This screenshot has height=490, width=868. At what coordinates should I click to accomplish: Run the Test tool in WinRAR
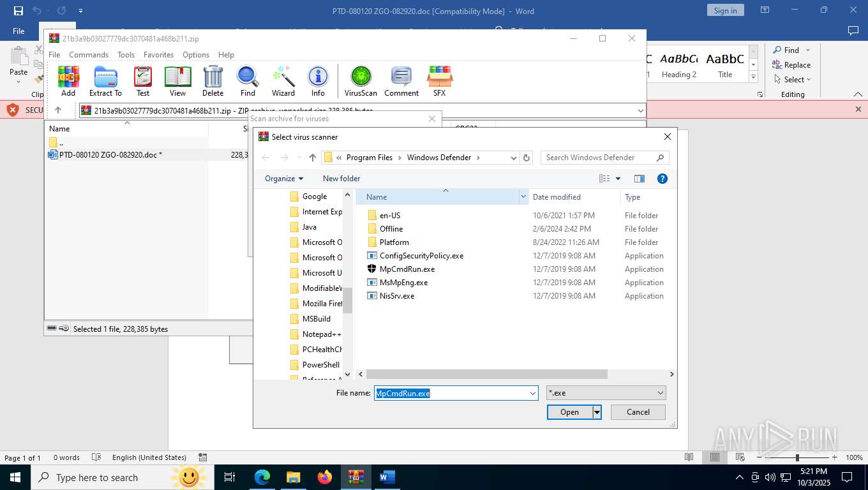click(x=143, y=81)
